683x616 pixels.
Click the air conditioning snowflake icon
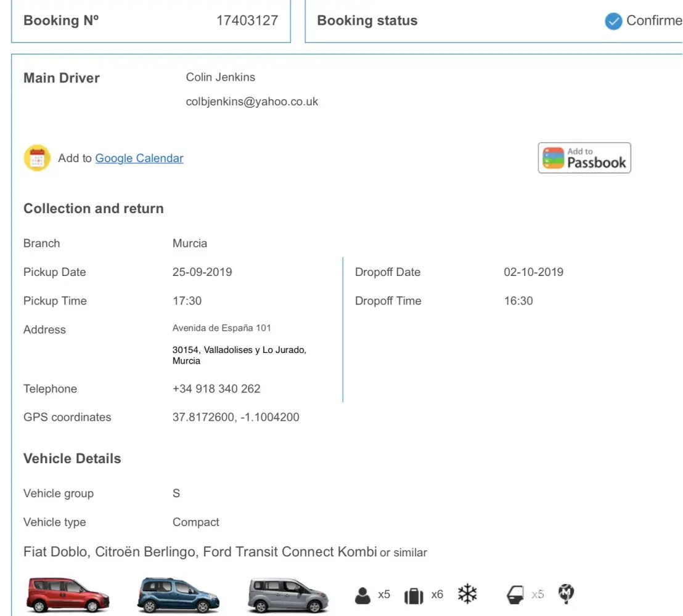[x=468, y=594]
